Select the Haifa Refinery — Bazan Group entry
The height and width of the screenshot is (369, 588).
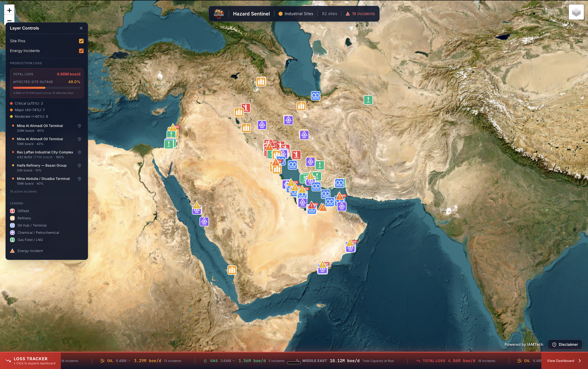click(x=41, y=165)
